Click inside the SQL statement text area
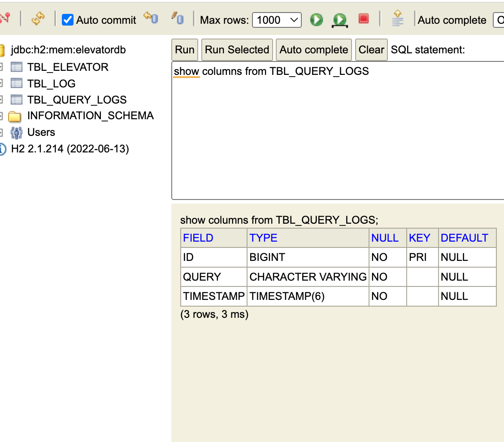Viewport: 504px width, 442px height. pos(338,130)
